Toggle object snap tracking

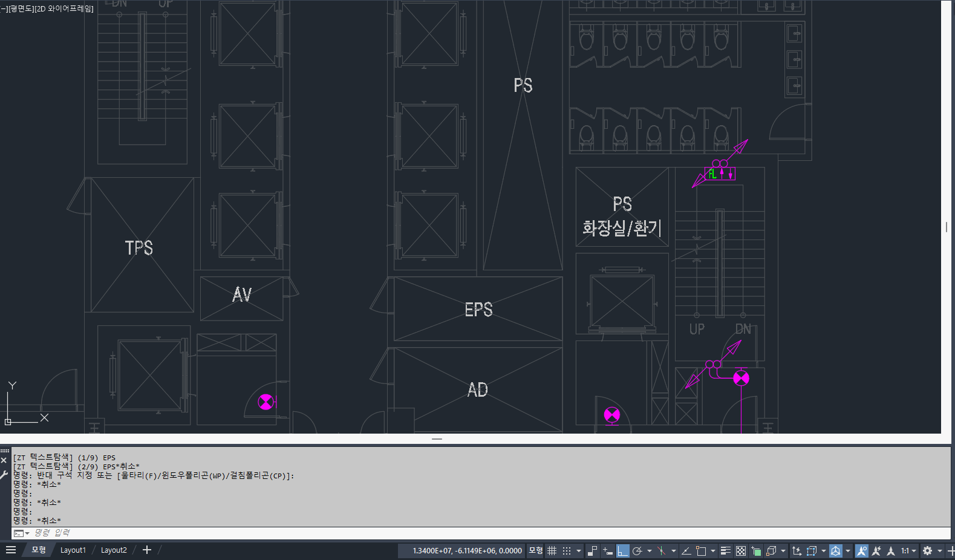tap(686, 551)
